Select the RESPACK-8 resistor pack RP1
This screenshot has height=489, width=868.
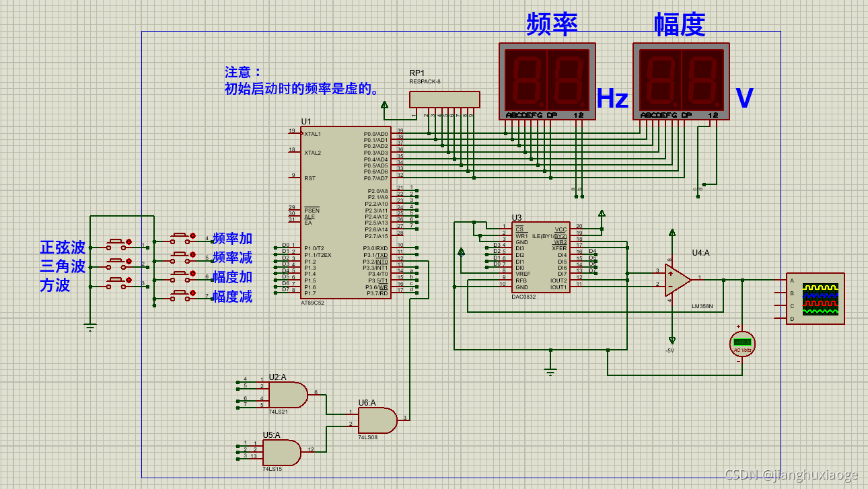pos(444,99)
